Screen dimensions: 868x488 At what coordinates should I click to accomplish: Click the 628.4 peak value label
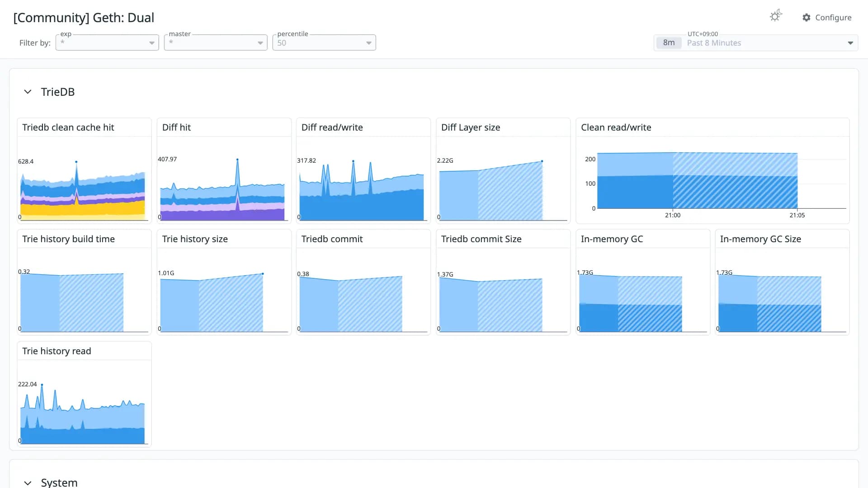click(x=26, y=161)
